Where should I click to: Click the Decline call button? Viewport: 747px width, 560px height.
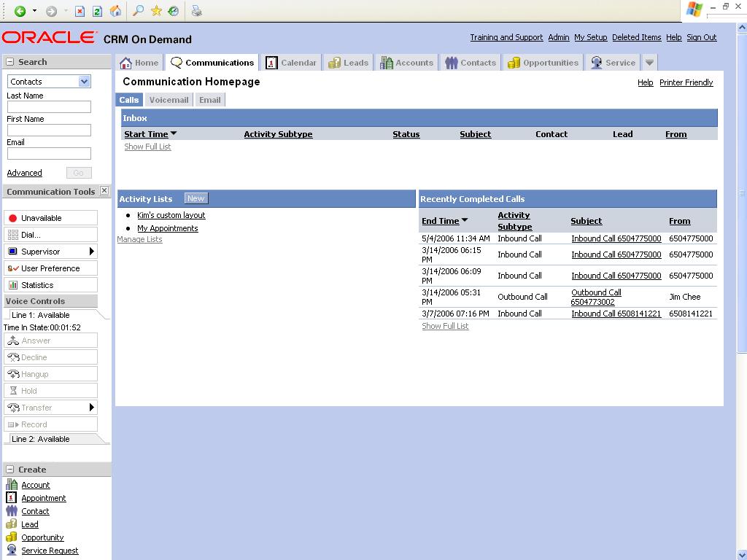(x=50, y=357)
